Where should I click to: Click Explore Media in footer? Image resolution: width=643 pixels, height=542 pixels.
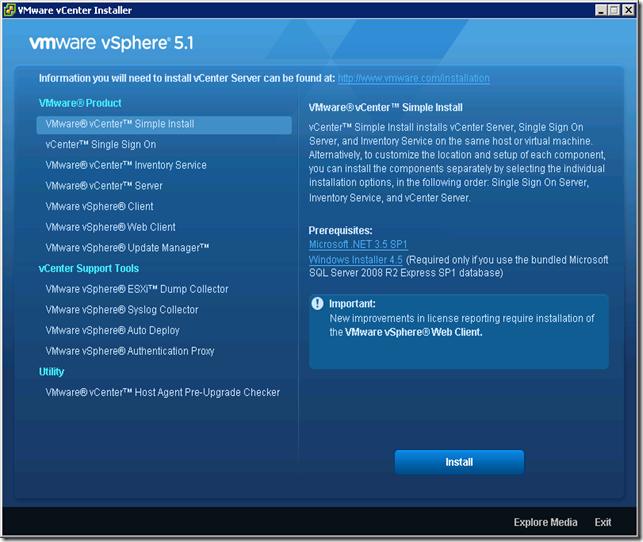point(545,522)
